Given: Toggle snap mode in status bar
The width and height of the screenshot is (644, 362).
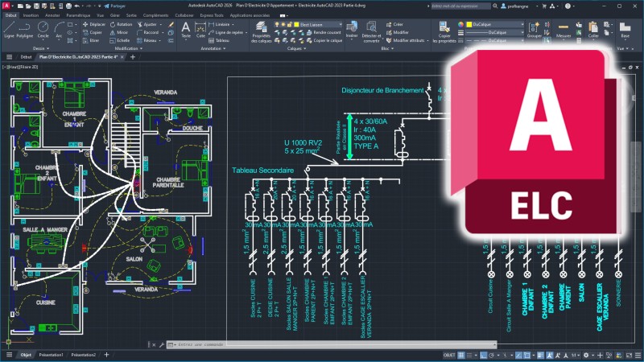Looking at the screenshot, I should click(x=469, y=355).
